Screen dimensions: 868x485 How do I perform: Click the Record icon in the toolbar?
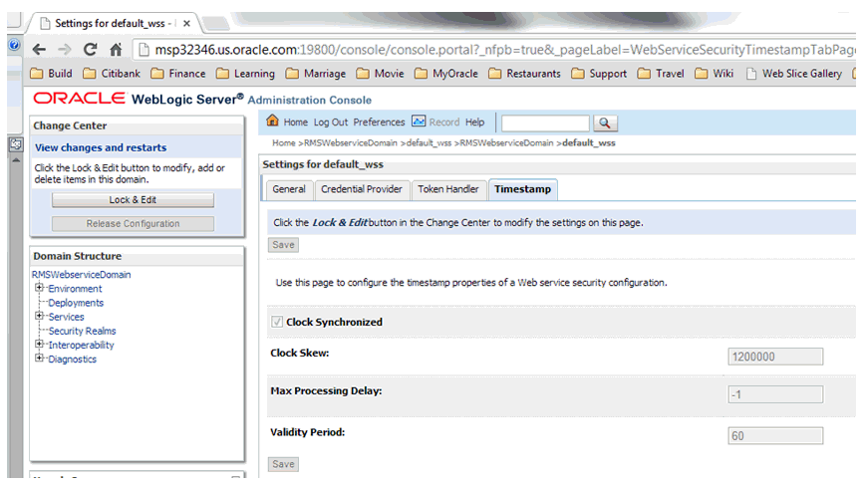419,121
